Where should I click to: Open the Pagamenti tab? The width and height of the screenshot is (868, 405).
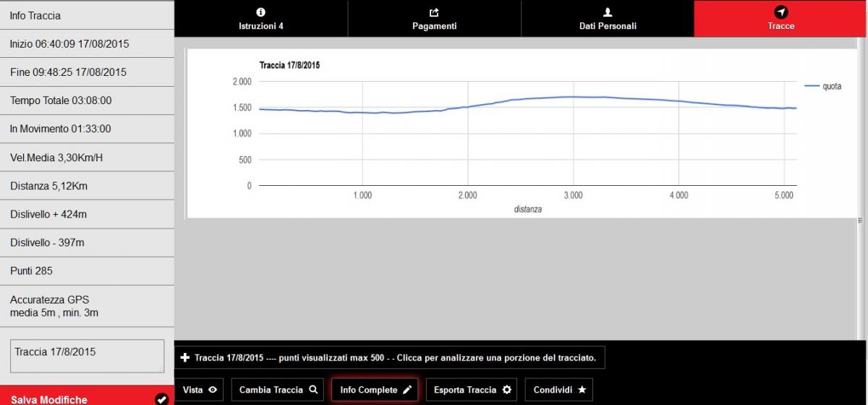coord(434,19)
